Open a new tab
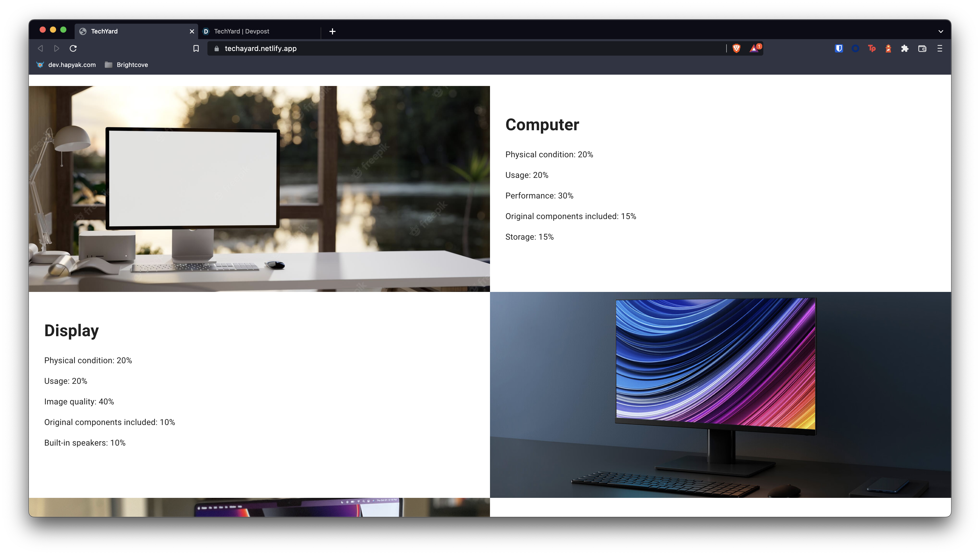The image size is (980, 555). coord(332,31)
